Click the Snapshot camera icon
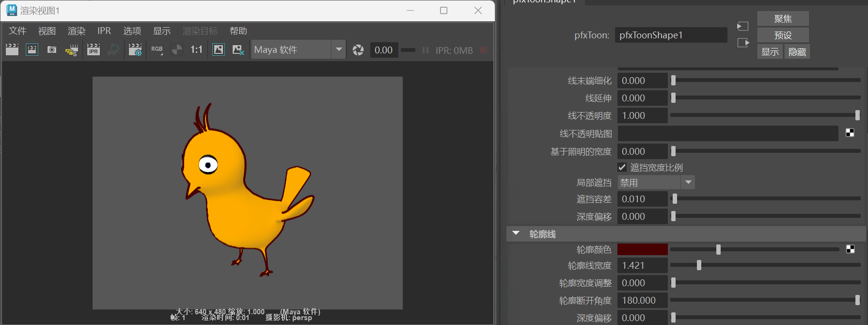 coord(52,49)
